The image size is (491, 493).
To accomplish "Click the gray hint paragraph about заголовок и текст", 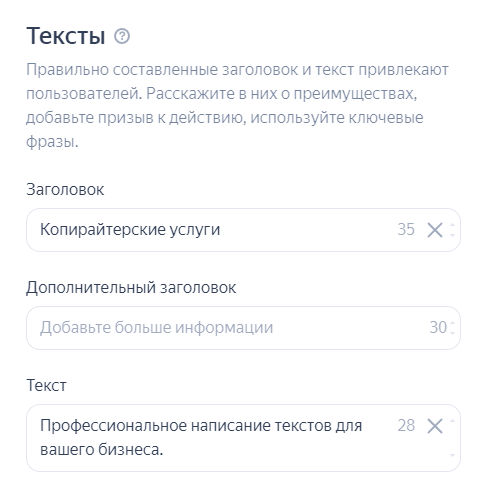I will 237,106.
